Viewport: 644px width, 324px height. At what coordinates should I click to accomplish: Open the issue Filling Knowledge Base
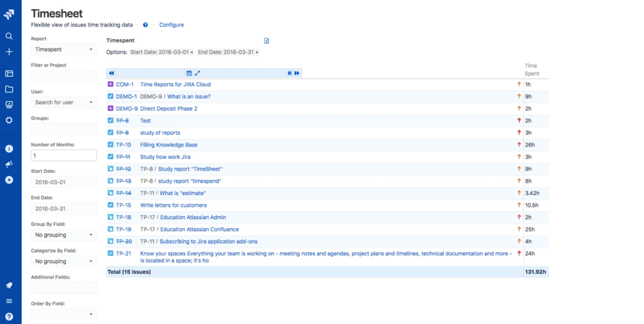168,145
